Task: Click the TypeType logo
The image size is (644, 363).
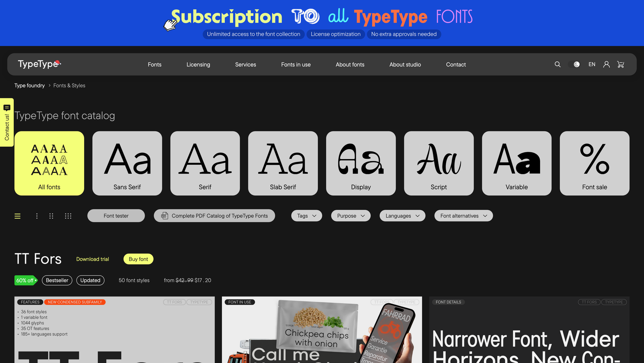Action: tap(39, 64)
